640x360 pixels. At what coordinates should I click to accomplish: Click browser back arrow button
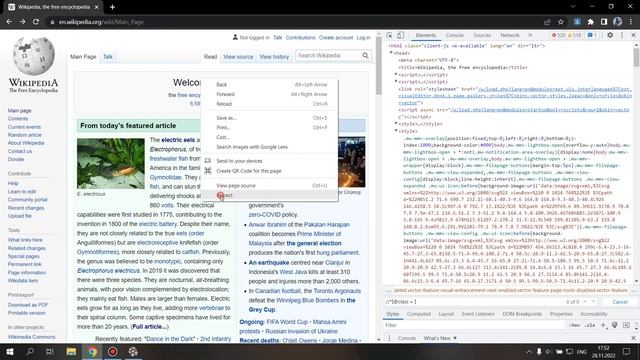9,22
